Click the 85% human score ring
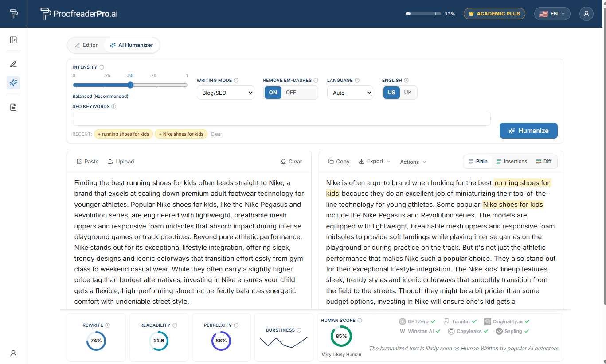606x364 pixels. tap(341, 336)
